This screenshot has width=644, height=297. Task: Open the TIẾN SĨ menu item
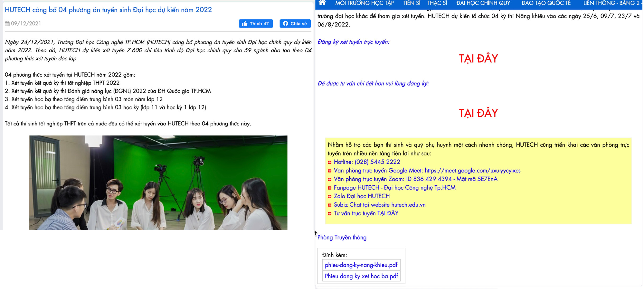point(412,3)
